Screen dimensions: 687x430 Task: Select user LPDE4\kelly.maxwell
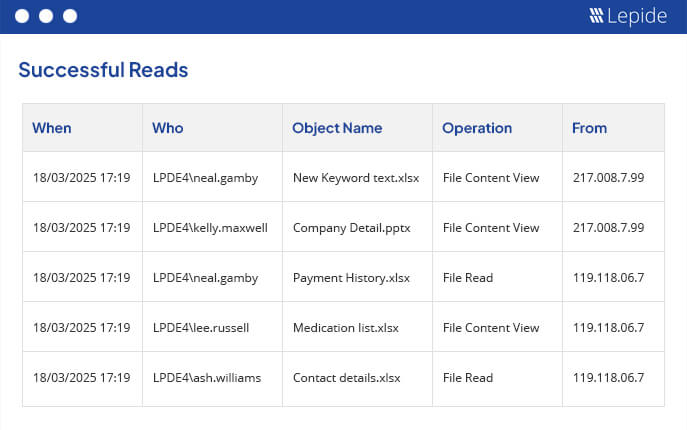(210, 228)
